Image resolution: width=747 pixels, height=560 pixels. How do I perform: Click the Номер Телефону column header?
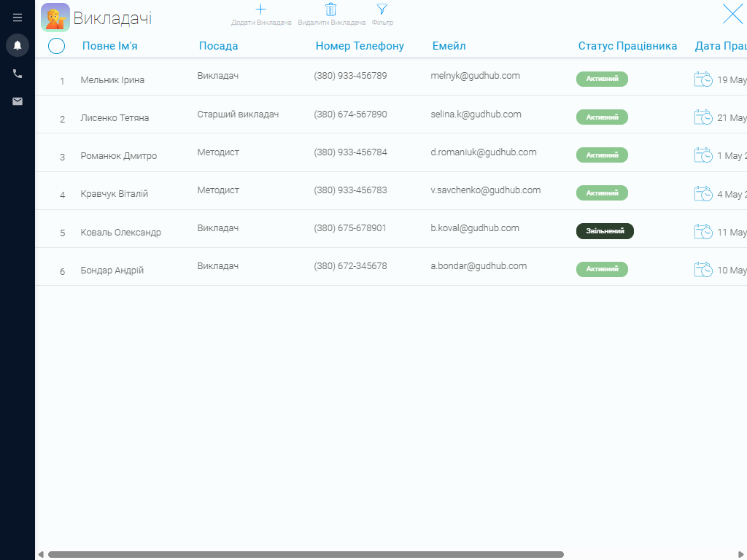(x=360, y=46)
